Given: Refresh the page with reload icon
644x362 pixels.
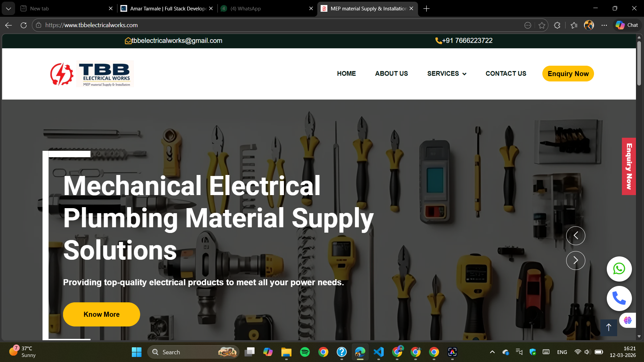Looking at the screenshot, I should pos(23,25).
